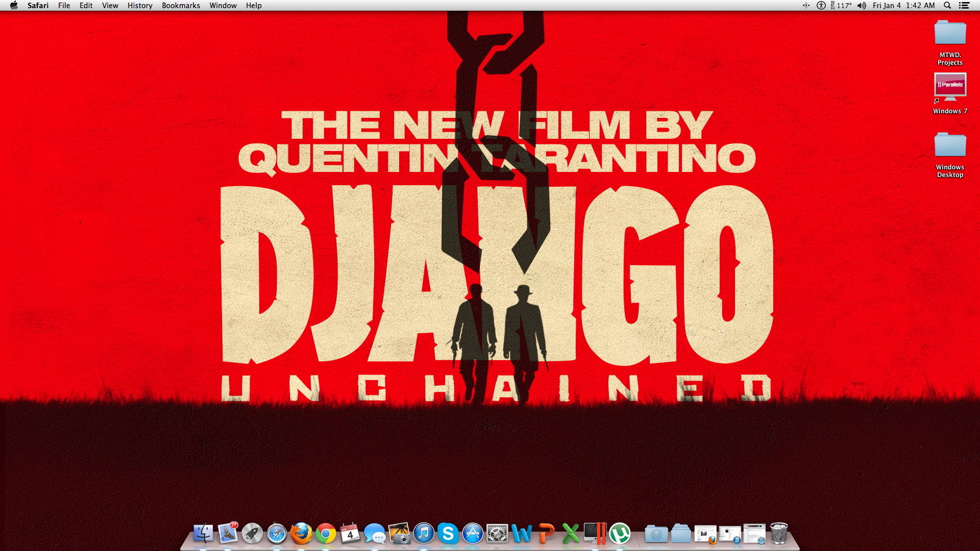This screenshot has width=980, height=551.
Task: Open the Edit menu
Action: (86, 6)
